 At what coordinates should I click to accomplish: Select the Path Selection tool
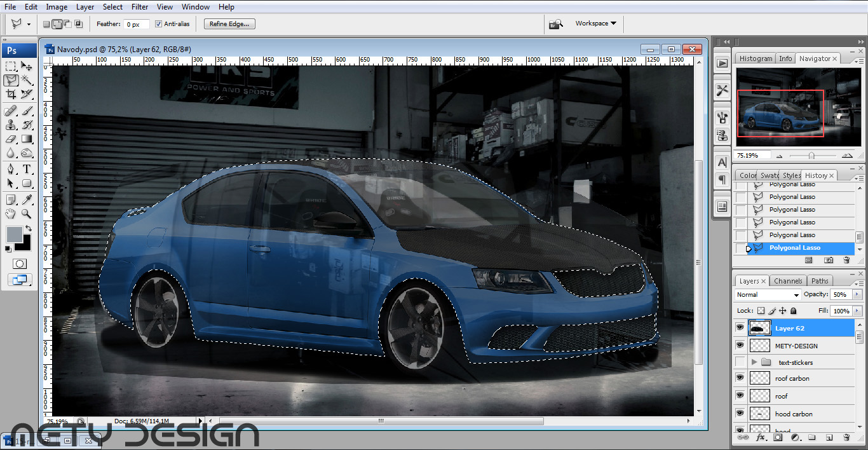point(11,184)
